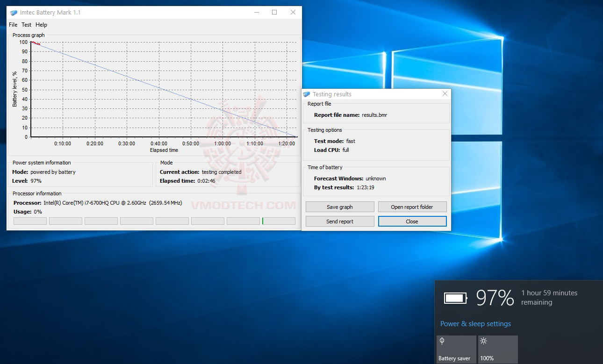Click the "Processor information" group label
The image size is (603, 364).
pos(37,193)
